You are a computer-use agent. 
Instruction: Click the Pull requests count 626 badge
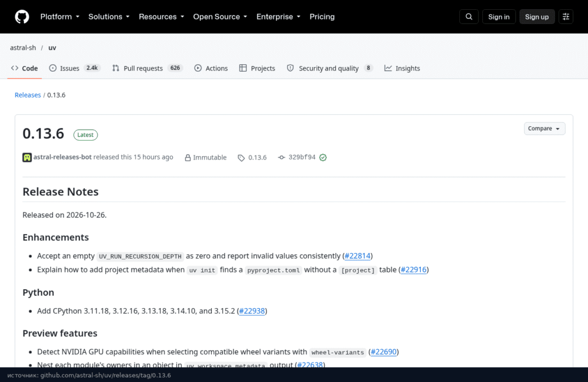pos(175,68)
